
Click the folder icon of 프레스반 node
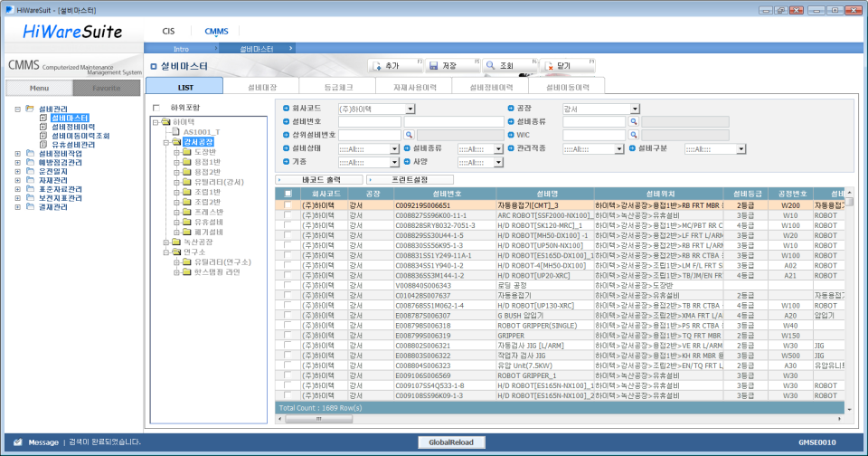click(x=186, y=212)
